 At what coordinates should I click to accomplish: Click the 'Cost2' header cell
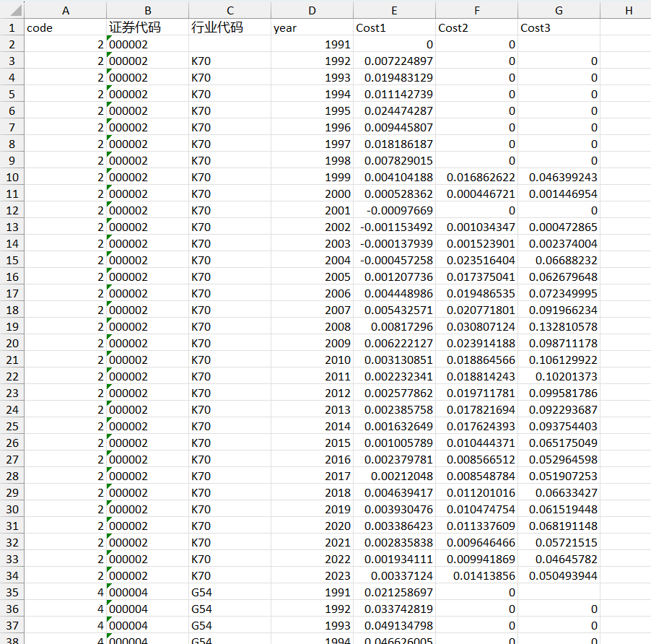click(x=476, y=28)
